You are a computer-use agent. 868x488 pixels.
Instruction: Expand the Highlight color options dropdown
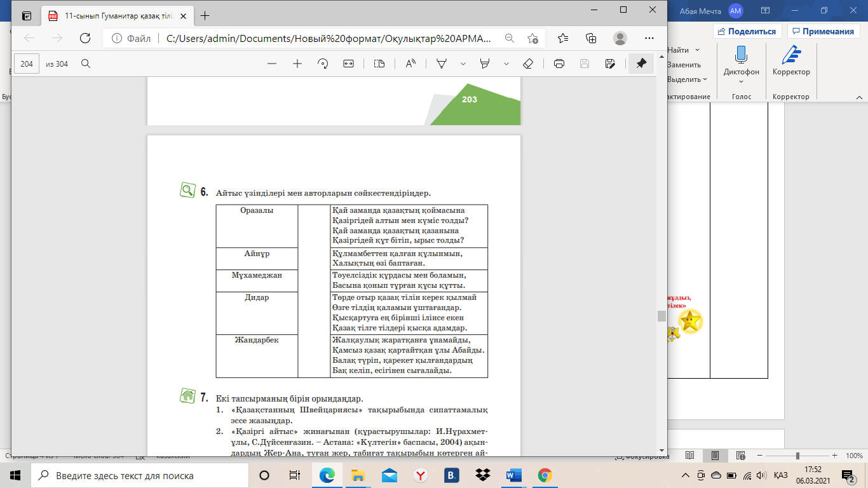point(506,64)
